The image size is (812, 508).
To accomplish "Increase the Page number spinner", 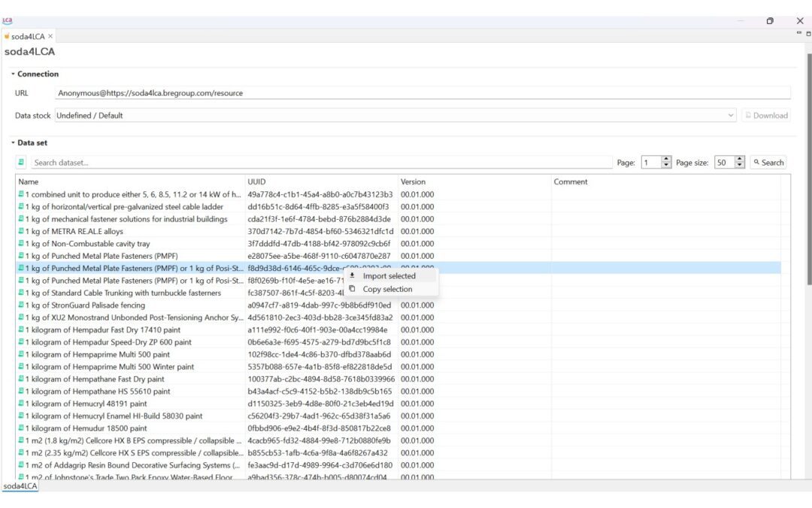I will 666,159.
